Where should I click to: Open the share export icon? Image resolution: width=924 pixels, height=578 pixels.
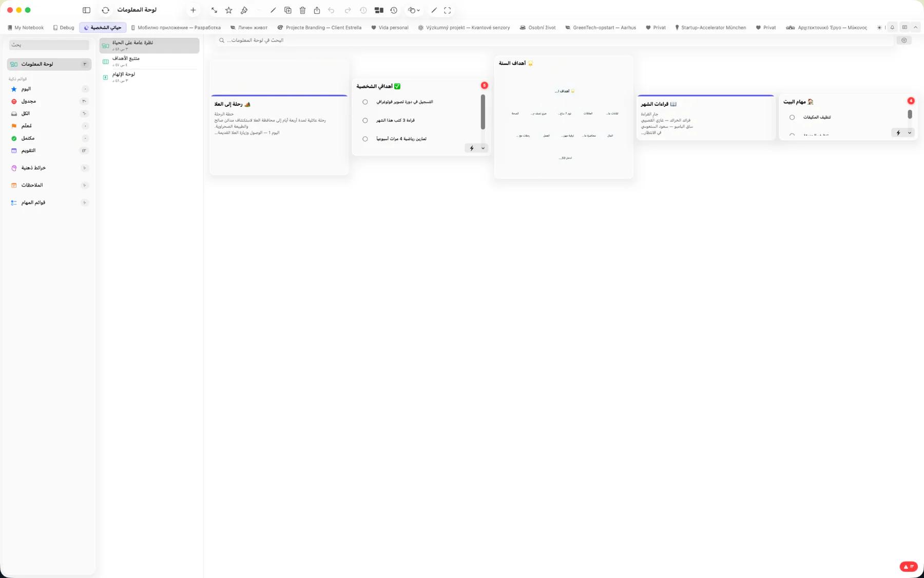tap(317, 10)
